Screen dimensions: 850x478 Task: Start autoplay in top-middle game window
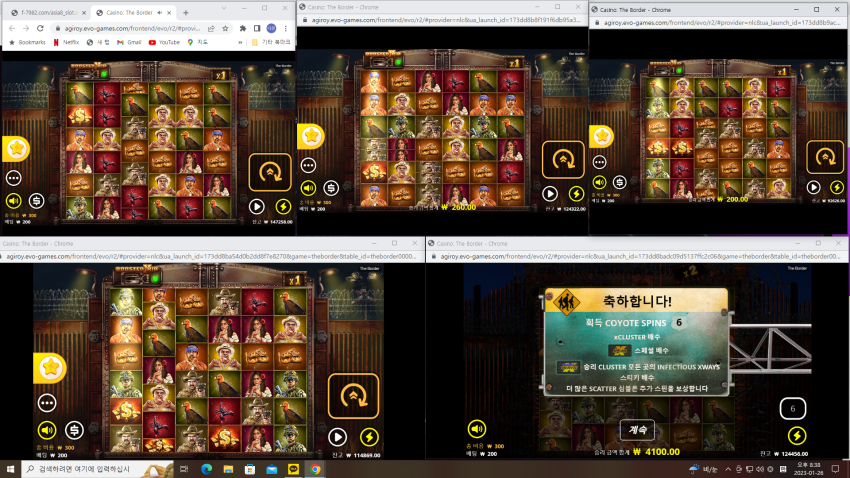550,193
